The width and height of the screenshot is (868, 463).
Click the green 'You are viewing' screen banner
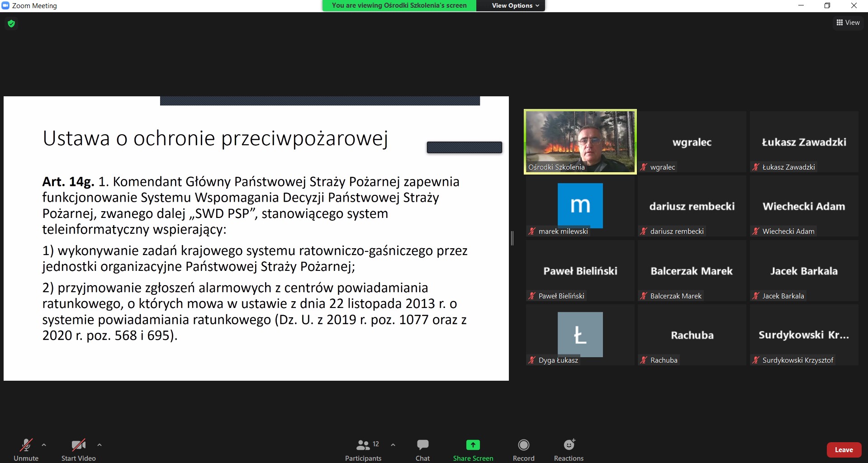[x=399, y=5]
